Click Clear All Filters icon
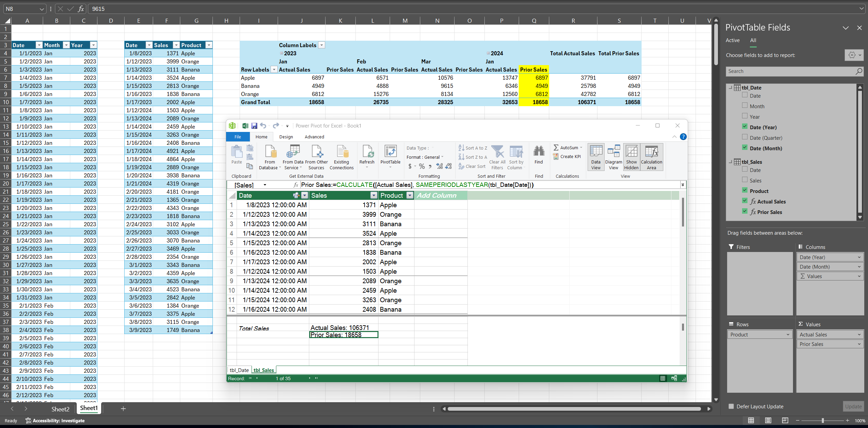Viewport: 868px width, 428px height. tap(497, 157)
